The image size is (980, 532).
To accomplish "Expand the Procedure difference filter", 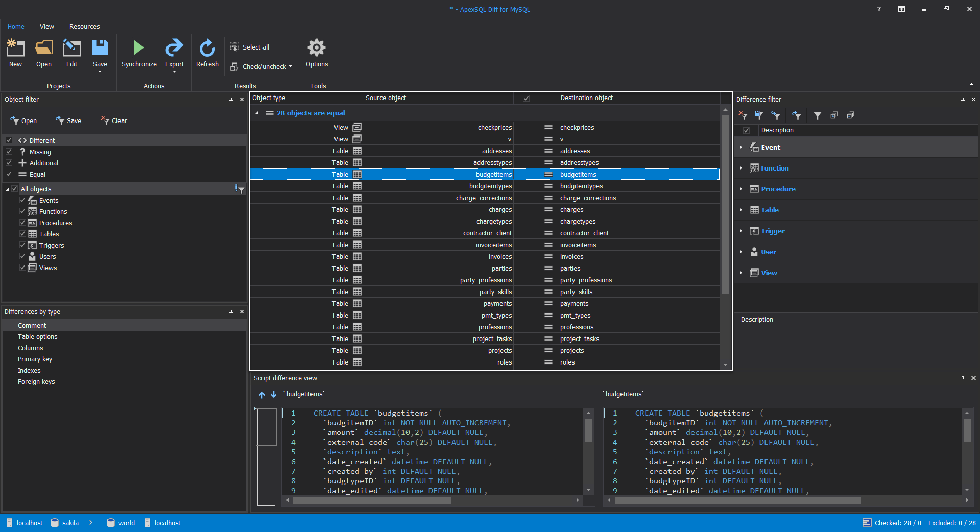I will 741,189.
